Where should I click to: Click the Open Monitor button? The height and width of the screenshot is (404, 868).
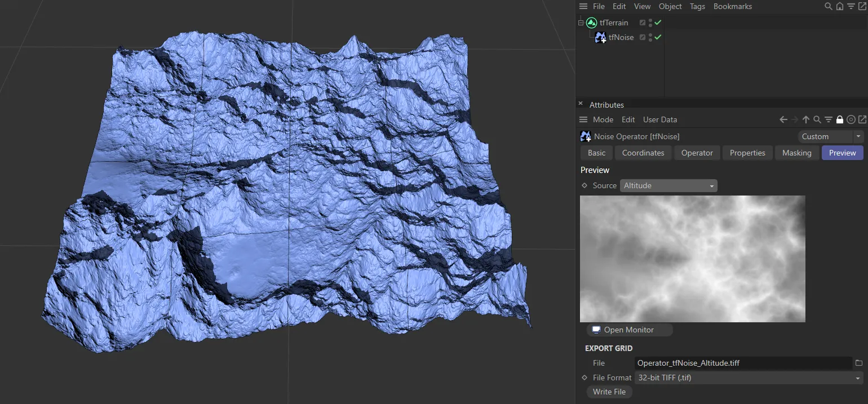[629, 330]
